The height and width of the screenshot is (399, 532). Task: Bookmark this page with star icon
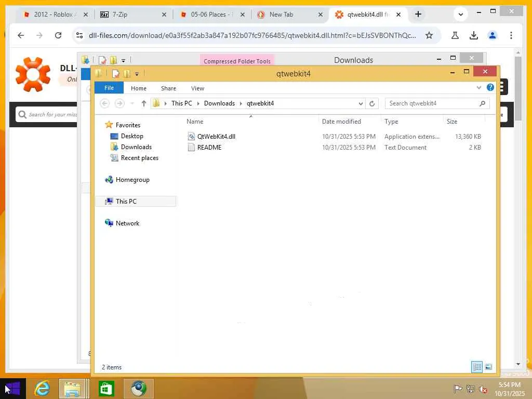coord(429,35)
